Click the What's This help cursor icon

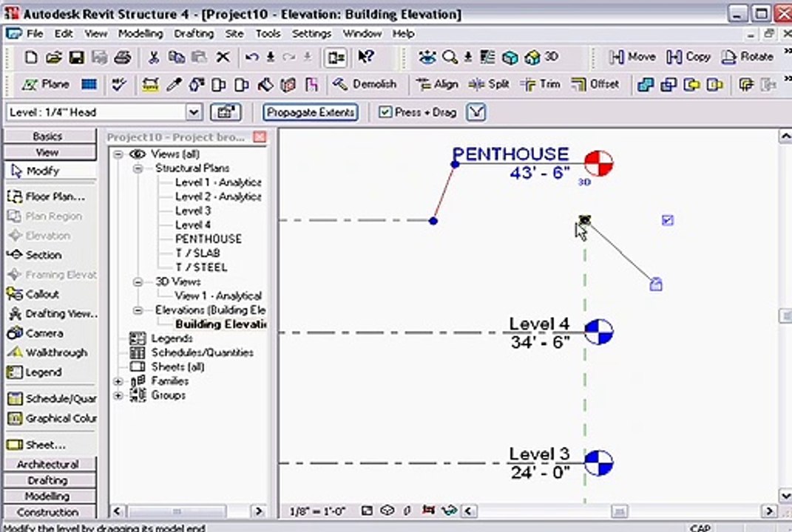366,57
